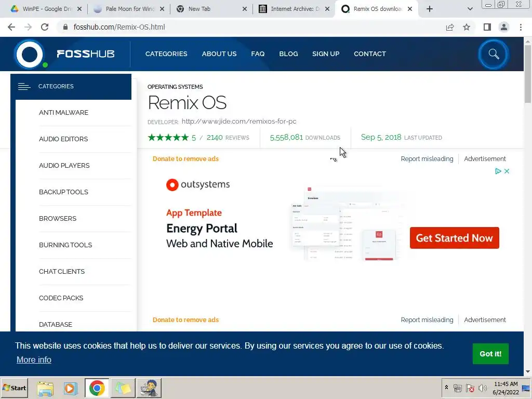Open the tab search dropdown chevron

coord(470,9)
